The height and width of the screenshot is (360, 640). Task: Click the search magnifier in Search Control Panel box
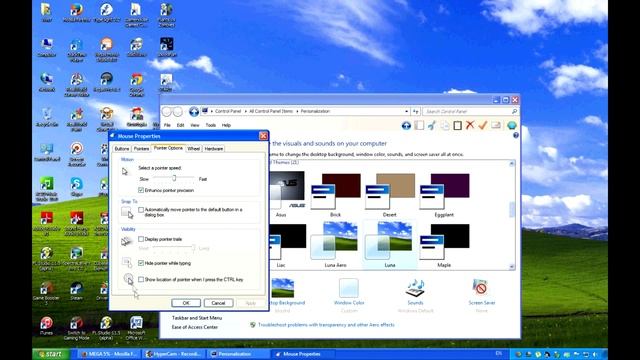click(514, 111)
